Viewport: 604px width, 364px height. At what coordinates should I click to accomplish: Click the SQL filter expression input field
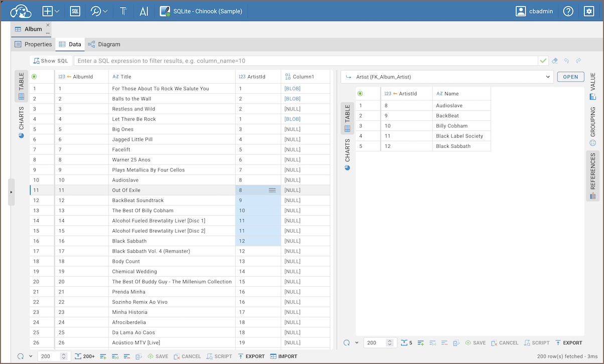[x=306, y=61]
